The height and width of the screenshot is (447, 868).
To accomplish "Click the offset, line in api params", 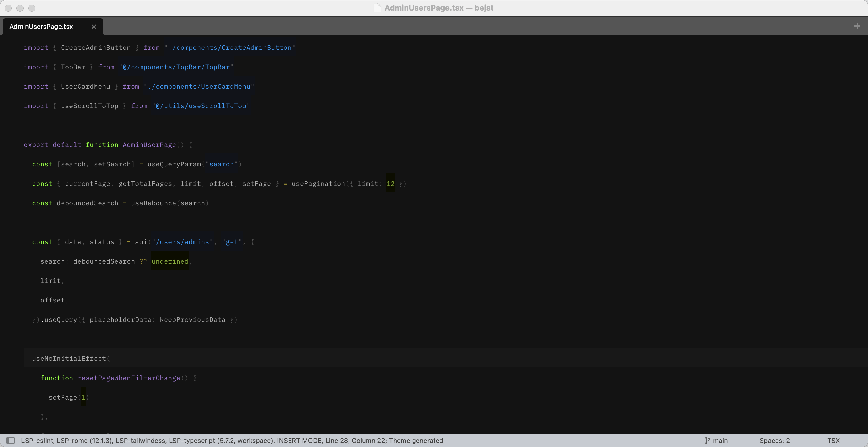I will coord(54,300).
